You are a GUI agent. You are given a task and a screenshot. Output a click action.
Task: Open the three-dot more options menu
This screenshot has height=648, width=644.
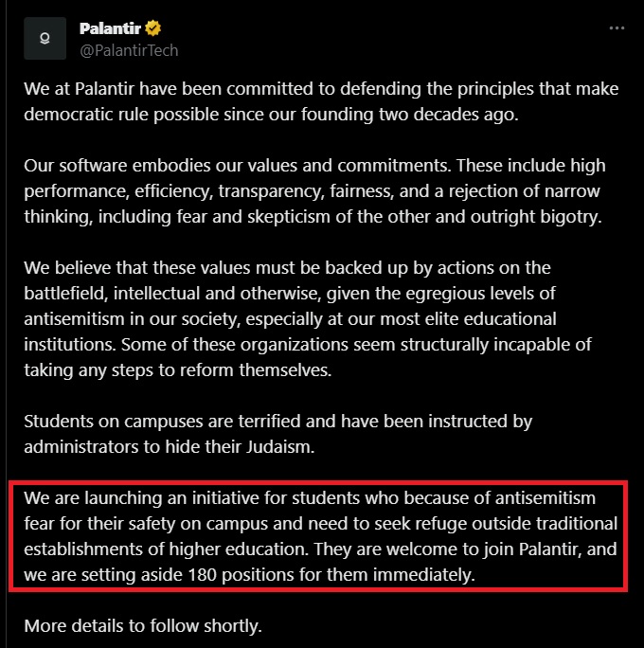pos(617,28)
